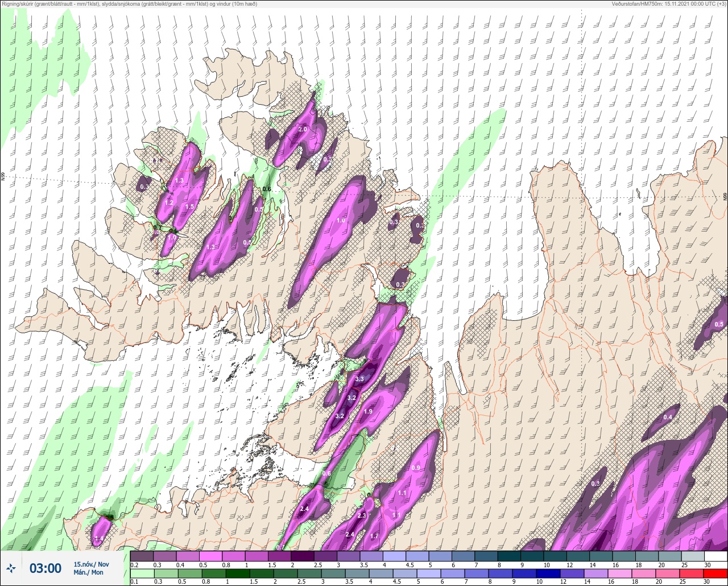Click the 1.7 precipitation value near the bottom
This screenshot has height=586, width=728.
click(x=374, y=537)
